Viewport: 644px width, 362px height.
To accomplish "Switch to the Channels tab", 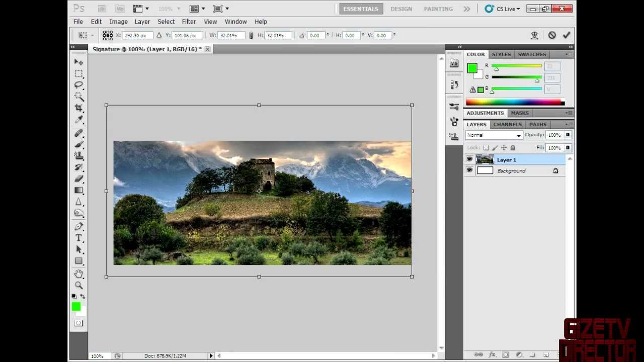I will pyautogui.click(x=507, y=124).
